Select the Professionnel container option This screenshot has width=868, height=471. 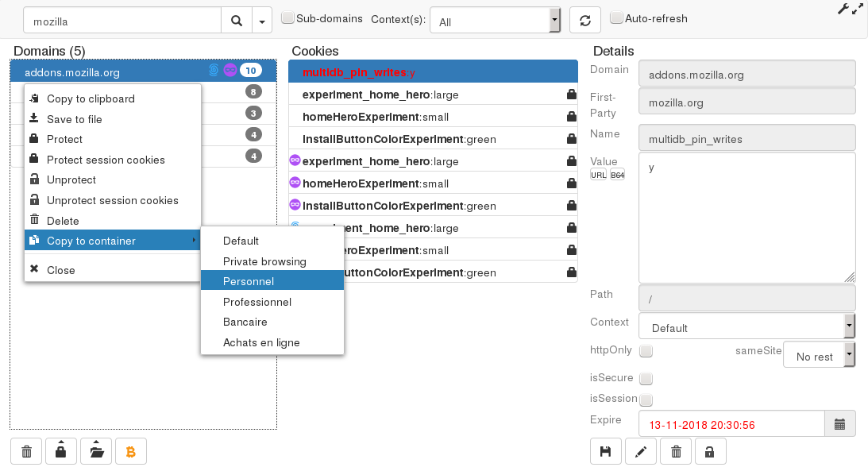tap(272, 302)
